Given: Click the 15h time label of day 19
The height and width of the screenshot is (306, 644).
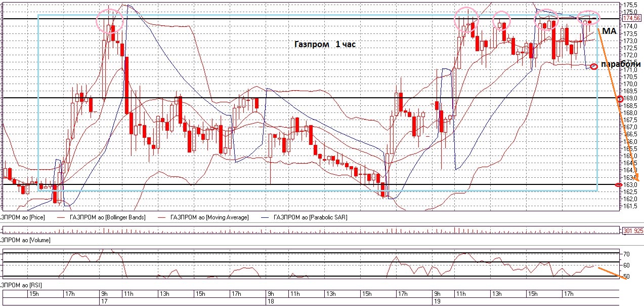Looking at the screenshot, I should (533, 293).
